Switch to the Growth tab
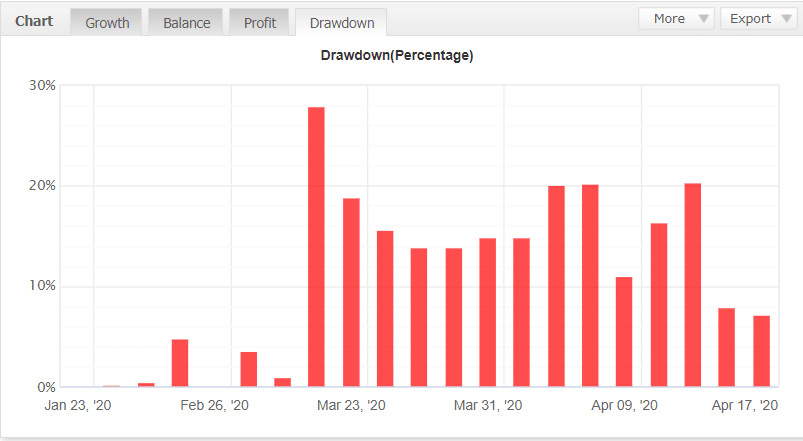This screenshot has height=441, width=803. (x=107, y=22)
